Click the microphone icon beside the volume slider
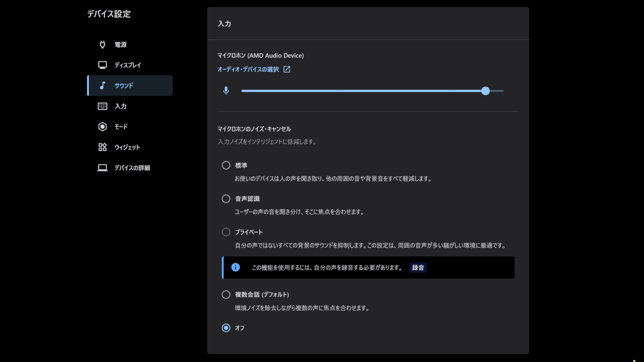Viewport: 644px width, 362px height. (x=226, y=91)
